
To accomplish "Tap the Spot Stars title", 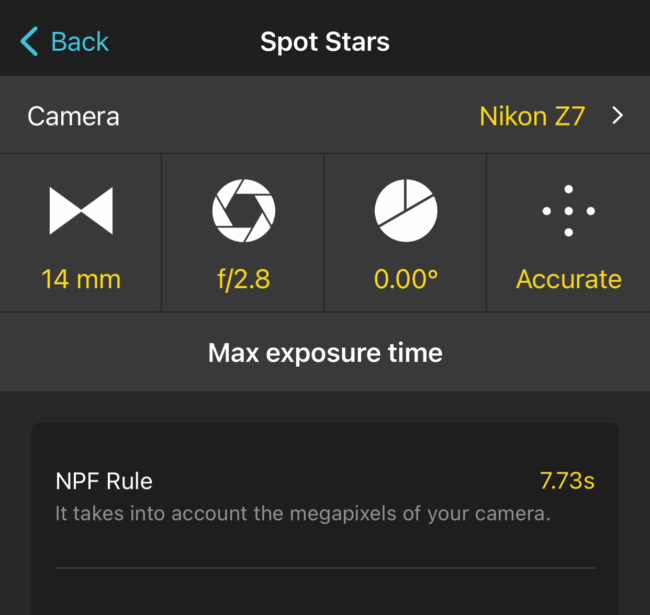I will click(325, 42).
